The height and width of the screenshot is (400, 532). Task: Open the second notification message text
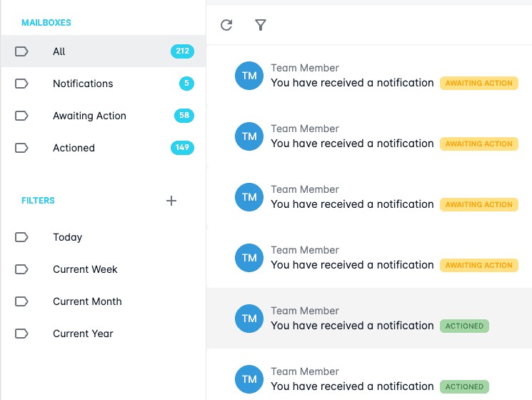coord(352,144)
